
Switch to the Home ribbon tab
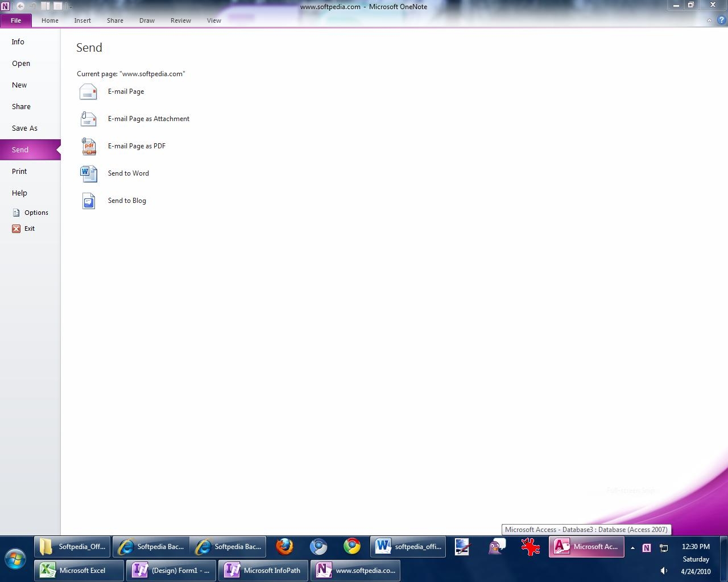pos(50,20)
